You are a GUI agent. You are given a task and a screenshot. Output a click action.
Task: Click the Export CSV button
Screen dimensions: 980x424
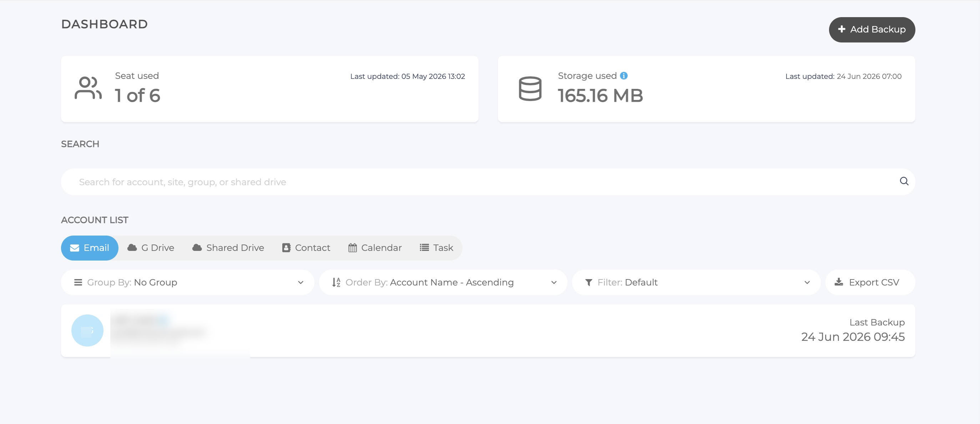870,282
